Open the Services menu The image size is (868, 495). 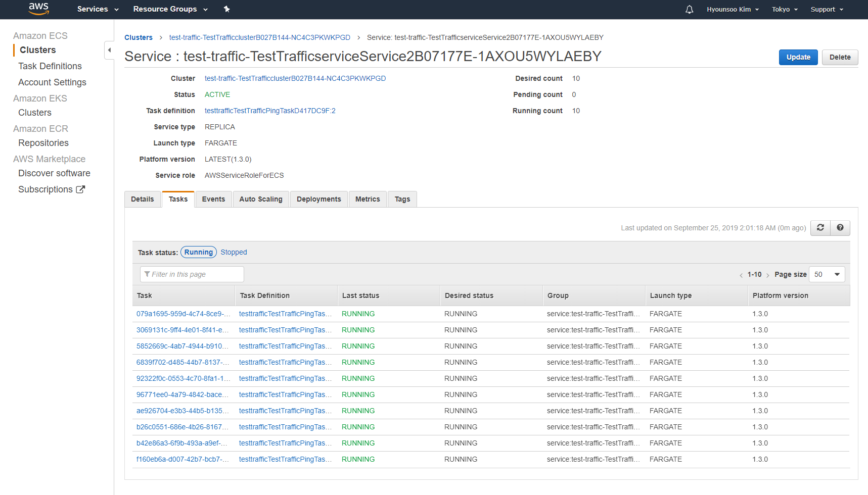pos(98,9)
